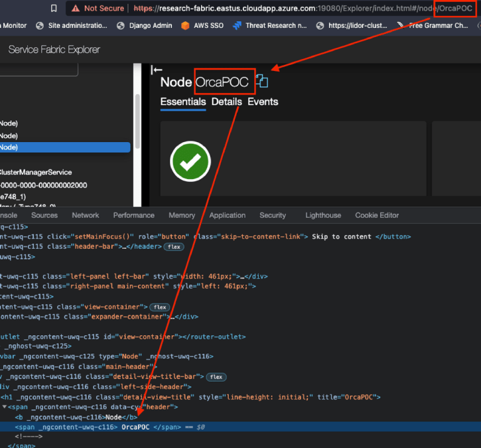Open the Free Grammar Ch... bookmark
Image resolution: width=481 pixels, height=448 pixels.
coord(433,25)
